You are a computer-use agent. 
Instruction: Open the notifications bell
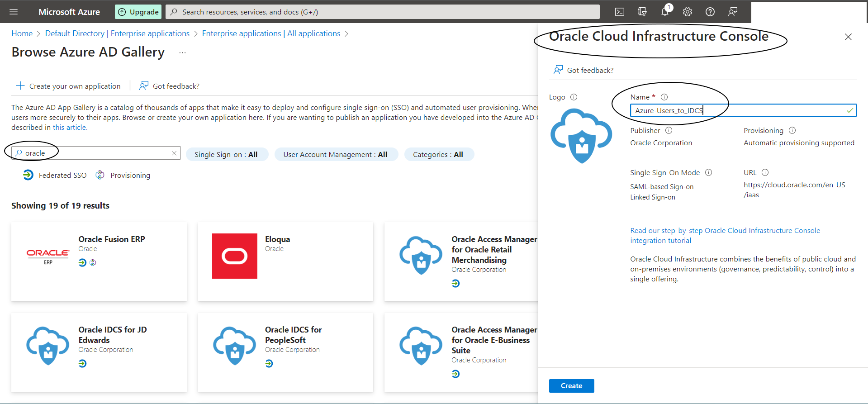coord(665,12)
